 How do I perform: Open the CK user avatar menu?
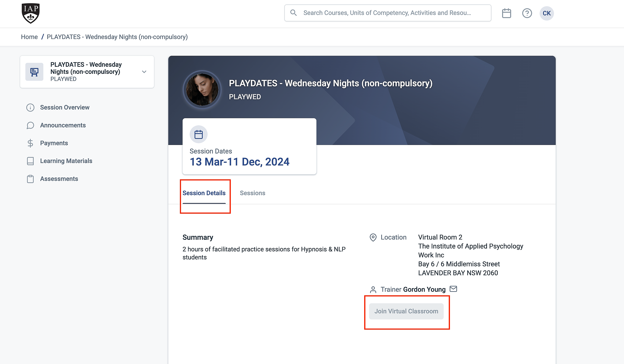click(x=546, y=13)
